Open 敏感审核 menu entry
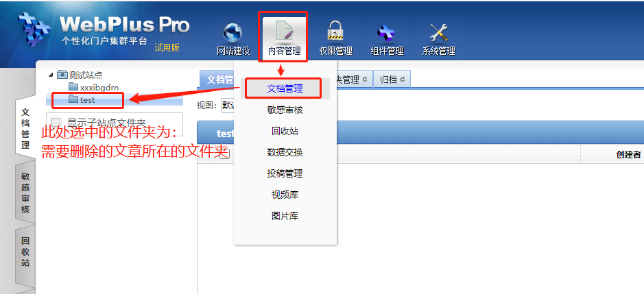Image resolution: width=644 pixels, height=294 pixels. pos(285,110)
